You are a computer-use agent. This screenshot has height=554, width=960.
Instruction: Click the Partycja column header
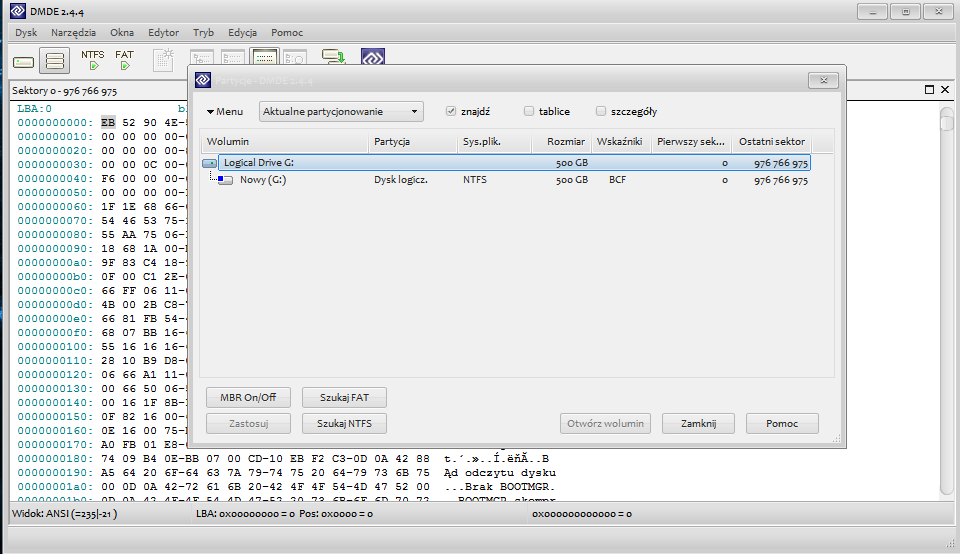(x=413, y=141)
